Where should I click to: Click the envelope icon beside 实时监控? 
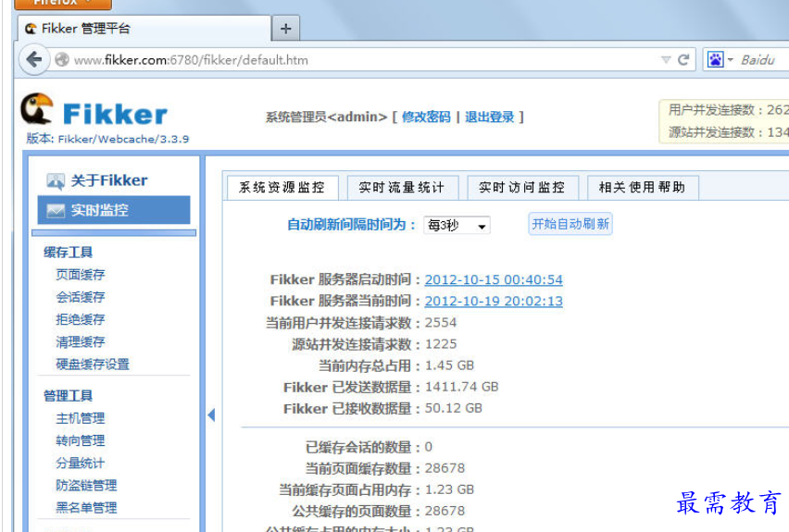point(56,211)
